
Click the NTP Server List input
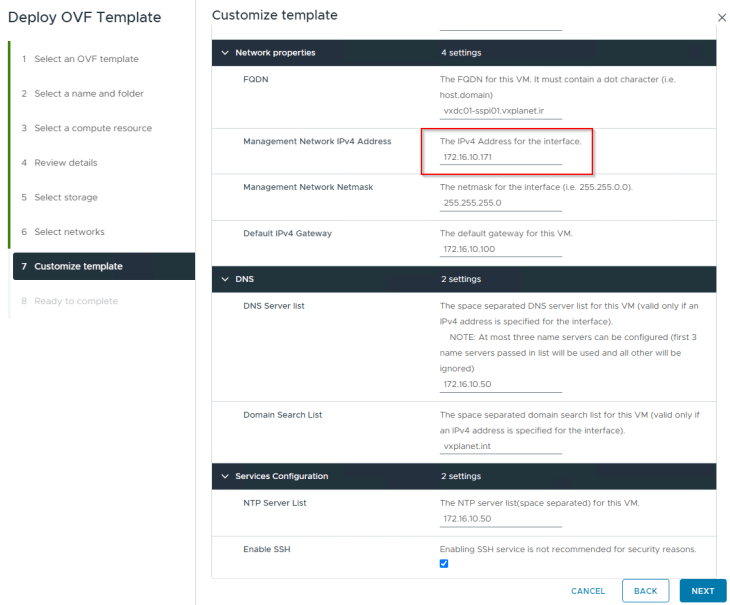click(x=501, y=519)
